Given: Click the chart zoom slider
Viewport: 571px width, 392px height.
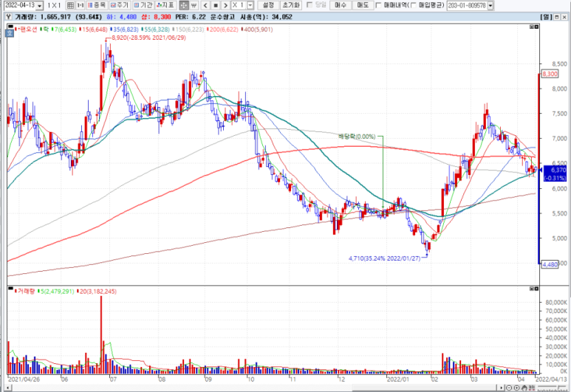Looking at the screenshot, I should click(552, 388).
